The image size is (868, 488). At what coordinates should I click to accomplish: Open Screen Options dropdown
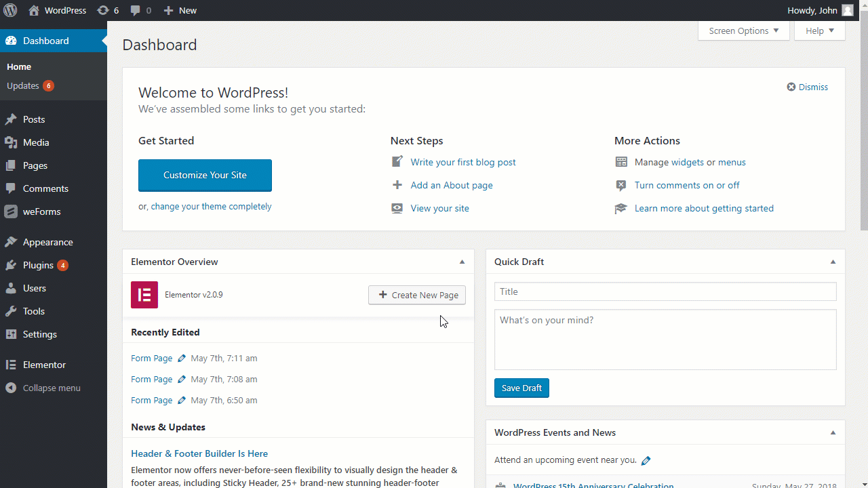pos(744,30)
